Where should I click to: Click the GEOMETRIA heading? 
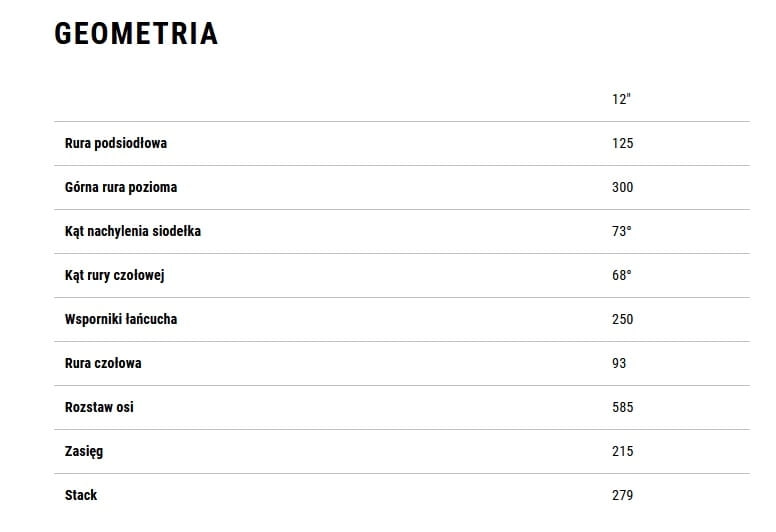[x=136, y=34]
